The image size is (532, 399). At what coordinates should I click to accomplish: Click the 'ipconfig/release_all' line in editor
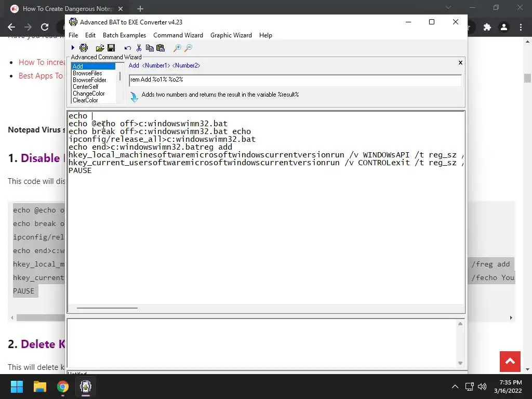pyautogui.click(x=162, y=139)
